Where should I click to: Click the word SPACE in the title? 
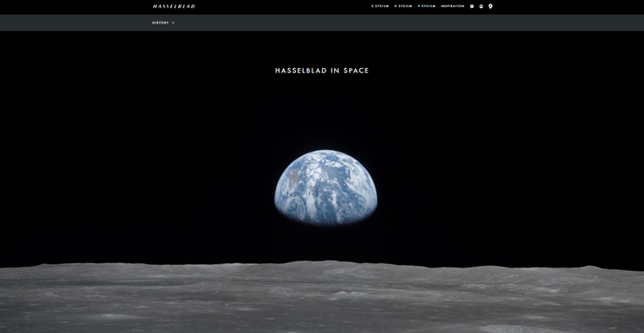click(356, 71)
